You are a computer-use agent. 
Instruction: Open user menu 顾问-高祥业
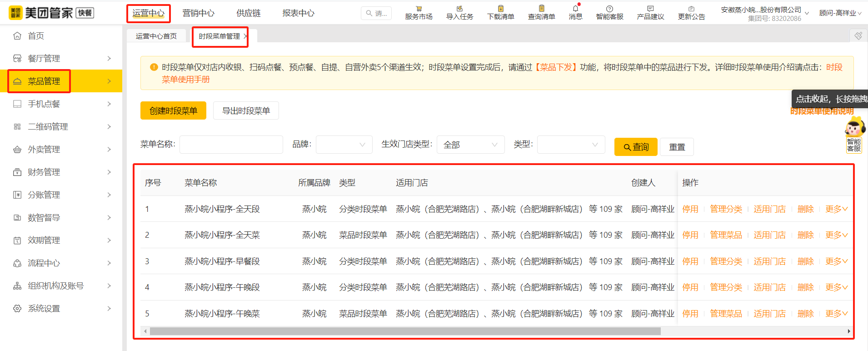point(840,13)
